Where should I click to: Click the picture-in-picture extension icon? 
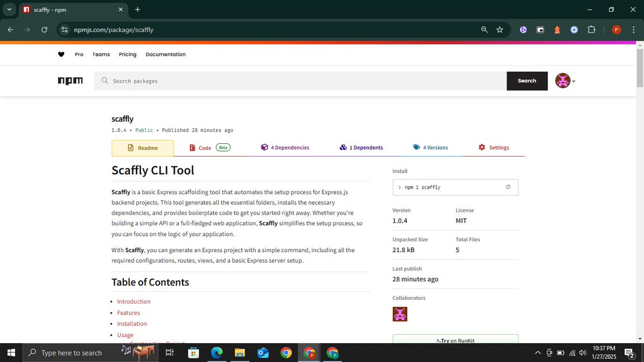coord(540,30)
